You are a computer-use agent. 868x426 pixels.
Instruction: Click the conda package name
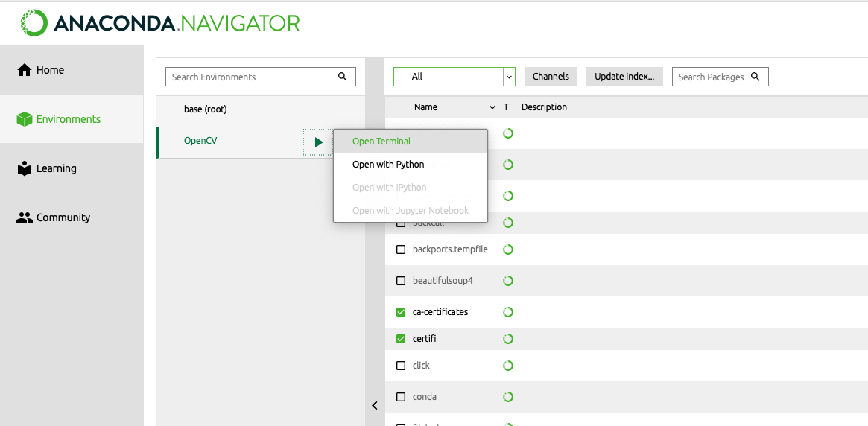point(425,397)
